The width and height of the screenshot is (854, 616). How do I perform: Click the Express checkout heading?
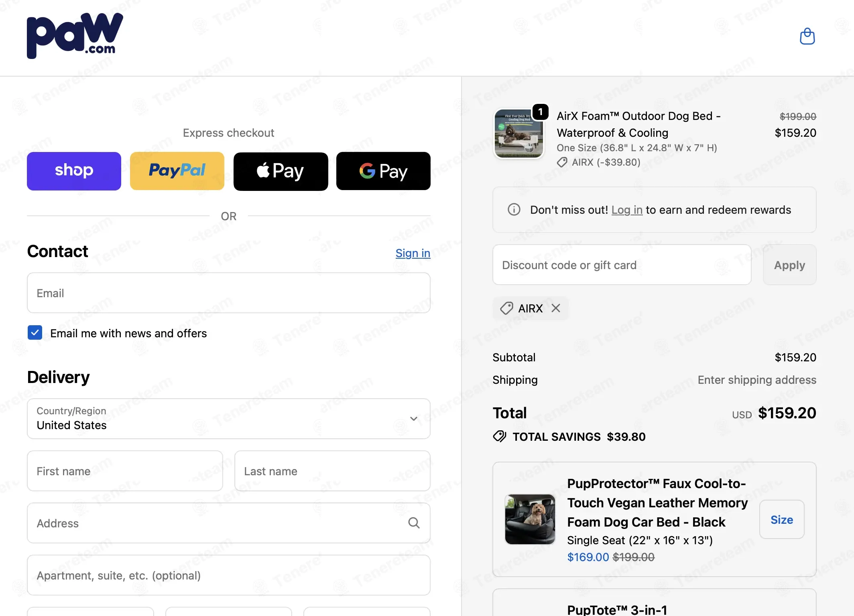[x=229, y=133]
